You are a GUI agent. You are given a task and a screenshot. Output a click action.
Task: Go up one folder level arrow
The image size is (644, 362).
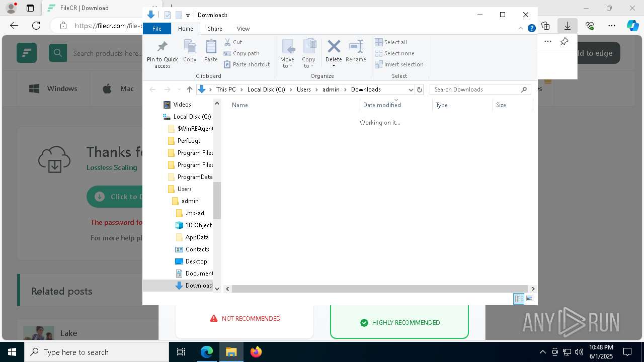tap(189, 89)
